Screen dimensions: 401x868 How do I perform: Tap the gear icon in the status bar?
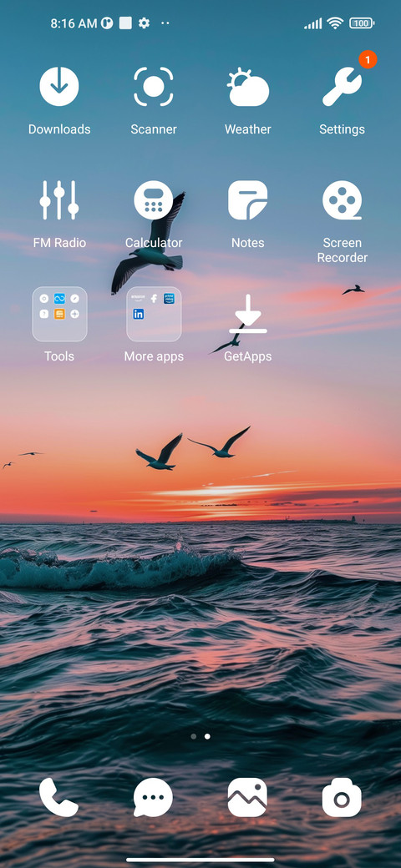(x=144, y=23)
